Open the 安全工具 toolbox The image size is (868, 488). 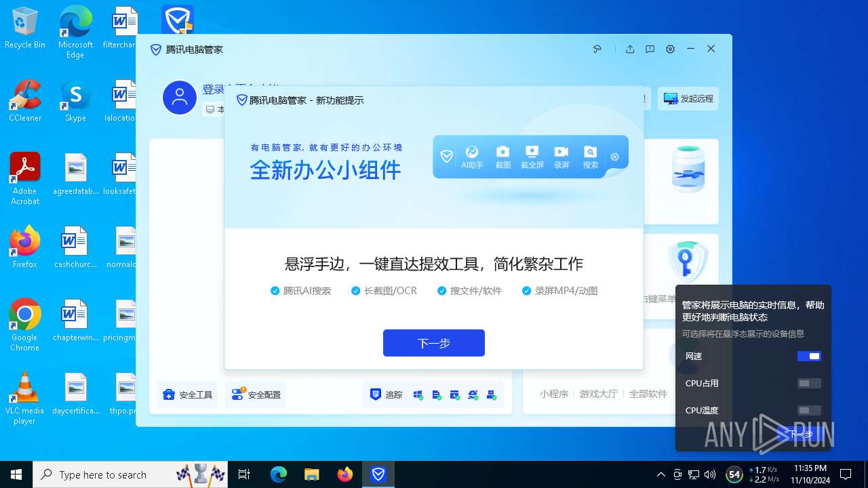(x=188, y=394)
